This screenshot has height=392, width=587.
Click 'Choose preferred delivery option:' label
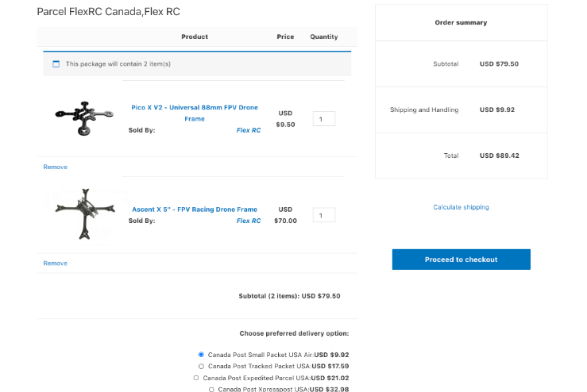click(294, 333)
